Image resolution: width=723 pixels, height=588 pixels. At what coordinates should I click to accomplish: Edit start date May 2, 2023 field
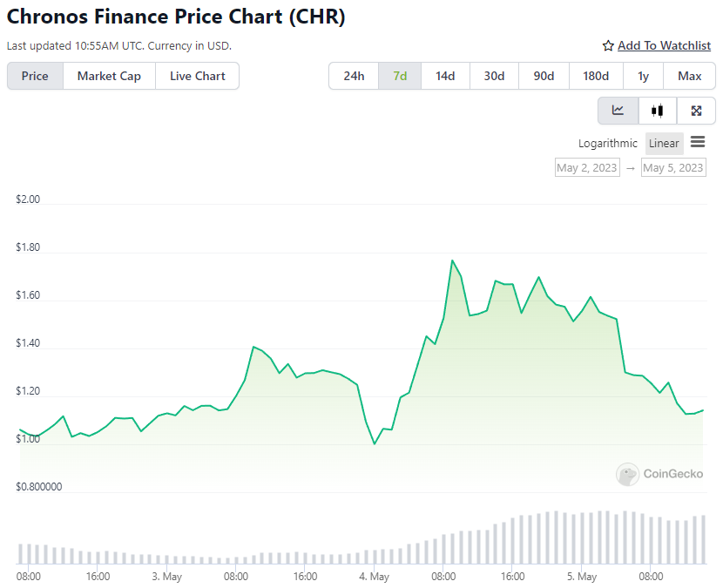coord(587,167)
